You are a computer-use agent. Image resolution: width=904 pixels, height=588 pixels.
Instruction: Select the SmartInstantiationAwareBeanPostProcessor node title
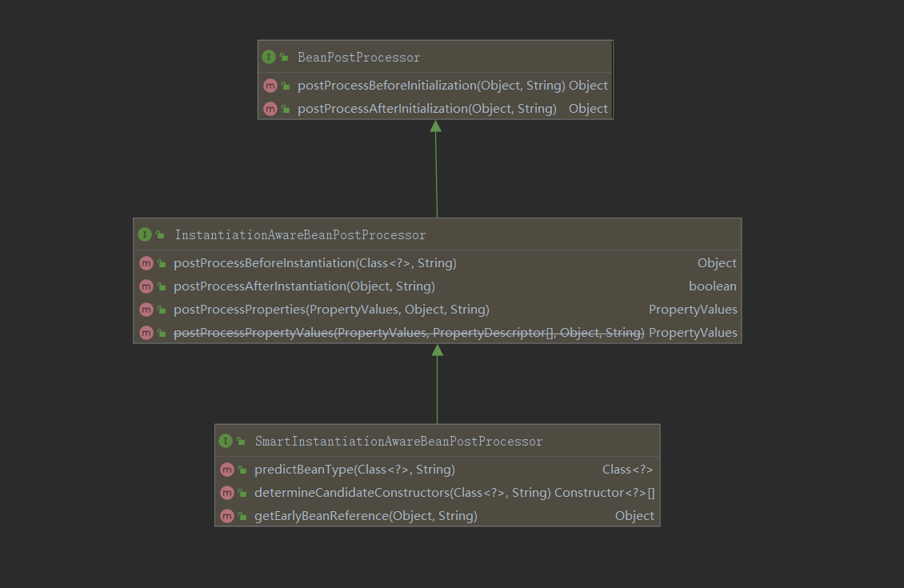397,441
